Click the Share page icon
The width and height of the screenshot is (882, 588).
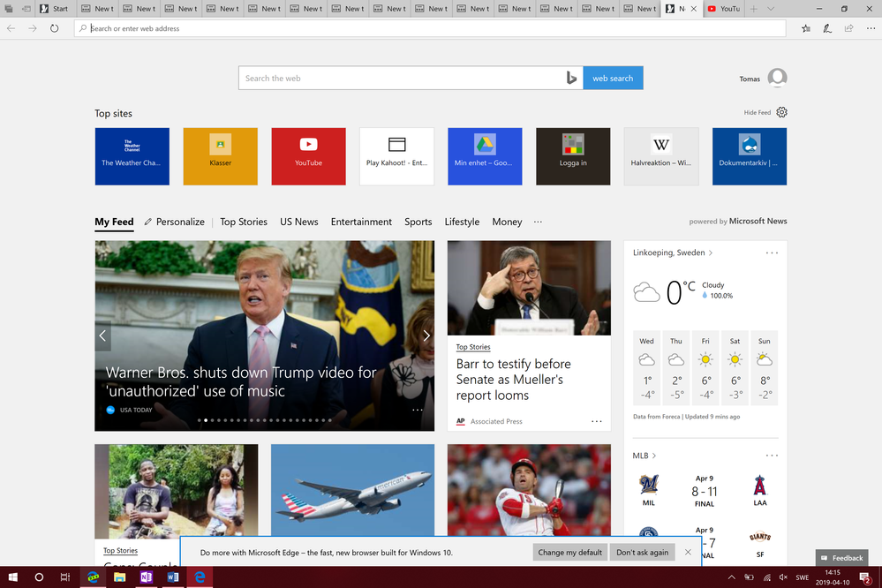(848, 28)
